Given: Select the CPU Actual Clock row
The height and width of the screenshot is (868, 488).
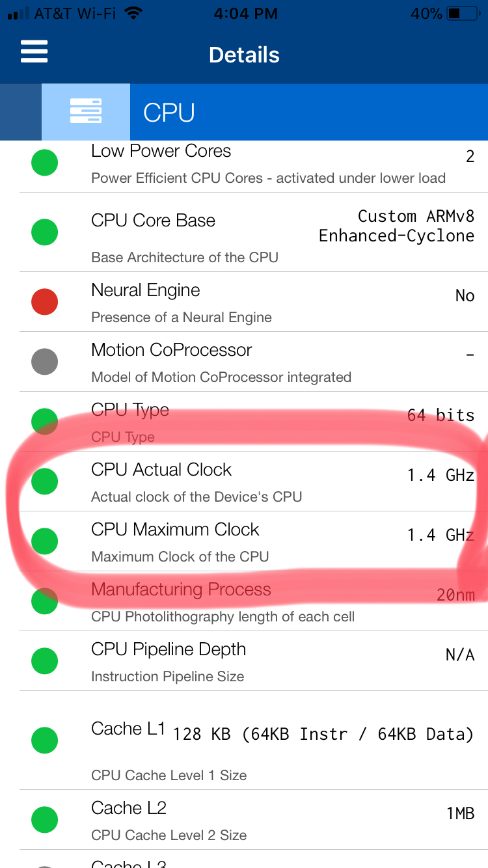Looking at the screenshot, I should pyautogui.click(x=244, y=481).
